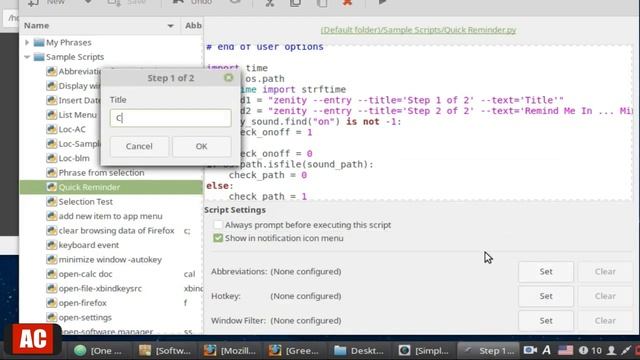Click script icon beside keyboard event
The height and width of the screenshot is (360, 640).
pos(51,245)
